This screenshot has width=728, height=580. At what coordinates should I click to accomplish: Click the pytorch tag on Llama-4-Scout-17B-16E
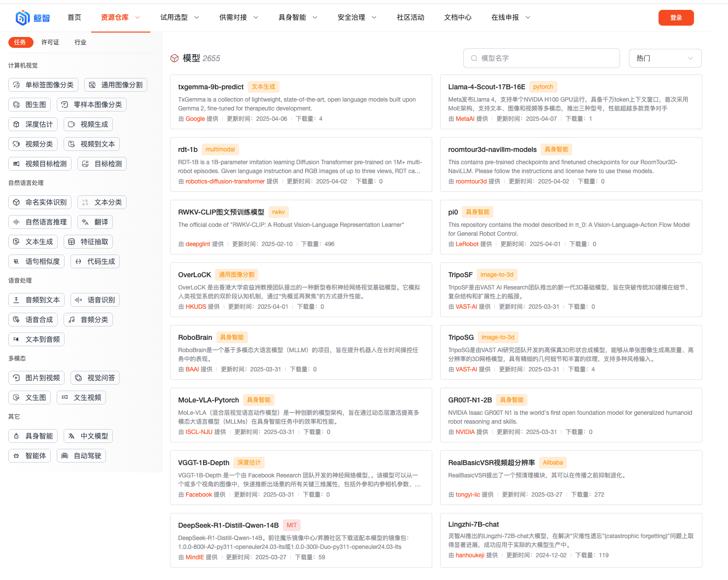click(x=543, y=87)
